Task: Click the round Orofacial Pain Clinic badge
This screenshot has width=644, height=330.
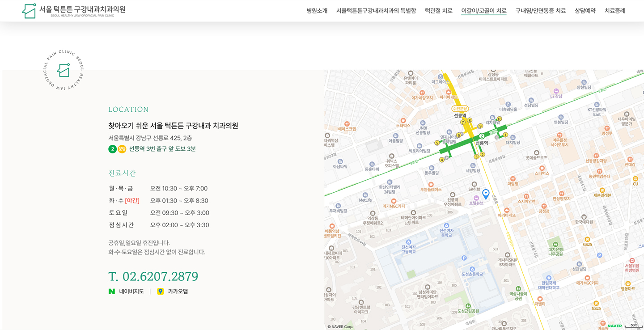Action: [x=64, y=70]
